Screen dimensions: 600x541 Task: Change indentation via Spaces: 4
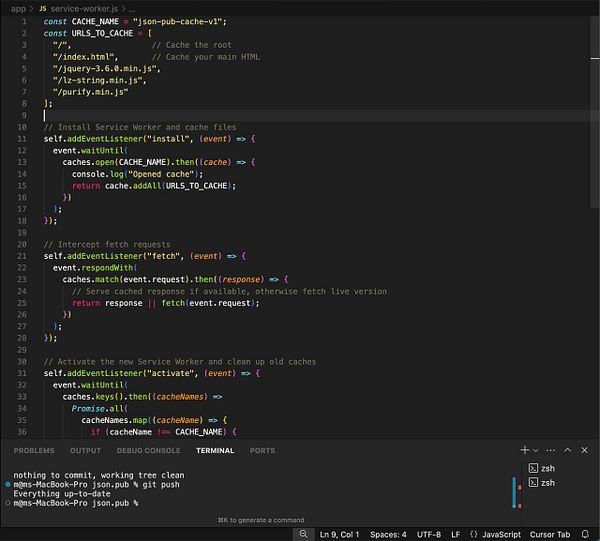pos(390,534)
